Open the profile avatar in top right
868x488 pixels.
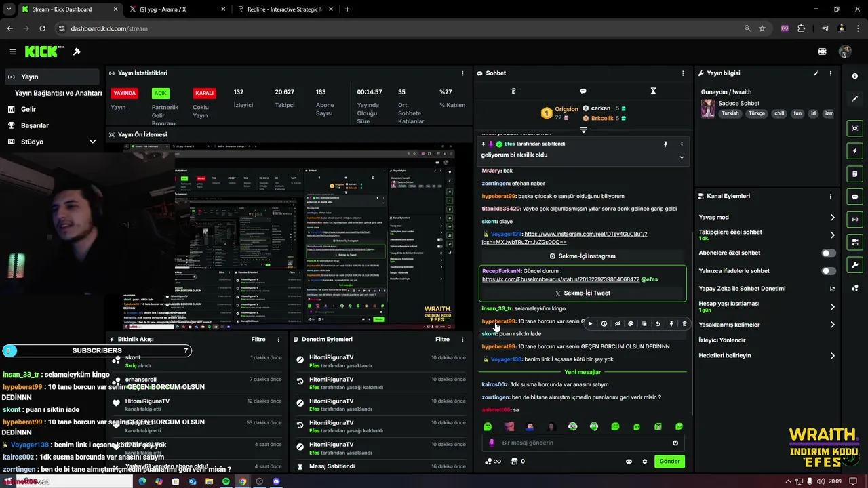point(845,52)
